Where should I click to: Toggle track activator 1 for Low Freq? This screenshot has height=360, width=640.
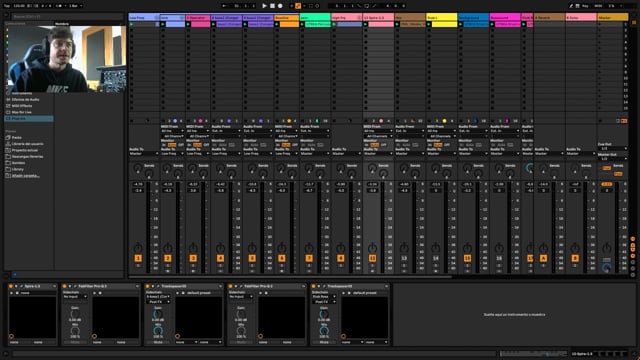pyautogui.click(x=138, y=258)
